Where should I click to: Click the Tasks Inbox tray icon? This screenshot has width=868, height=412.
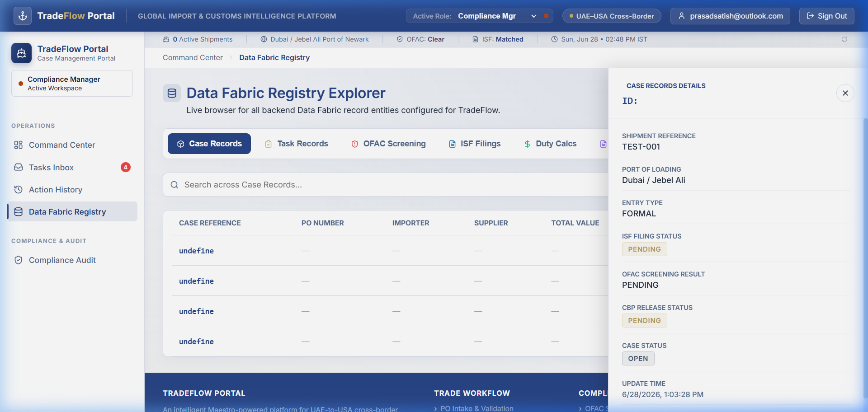18,167
